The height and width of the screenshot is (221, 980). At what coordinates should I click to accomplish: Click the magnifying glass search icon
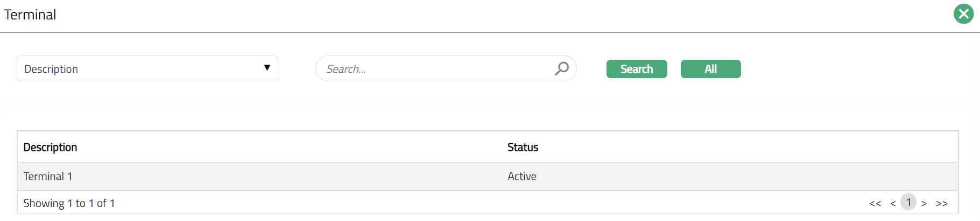coord(561,68)
